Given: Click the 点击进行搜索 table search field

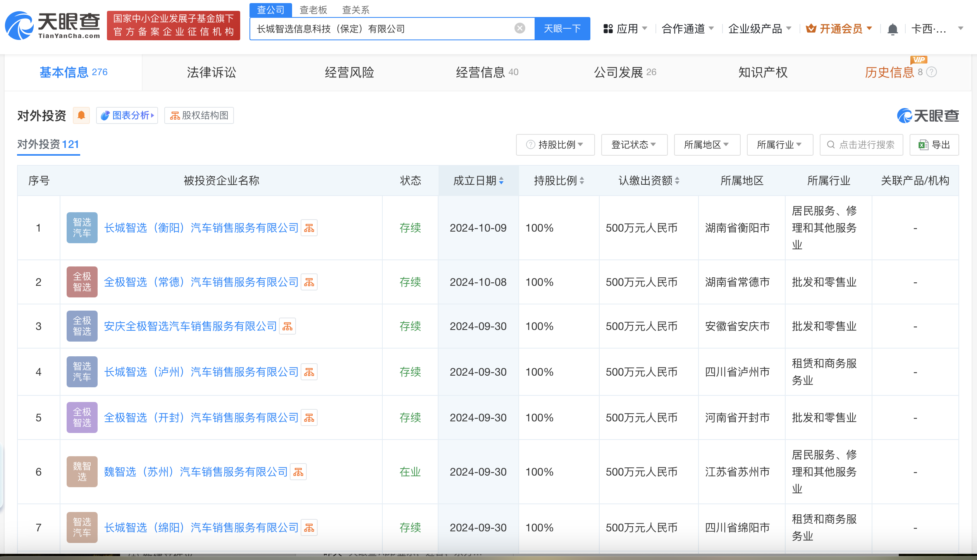Looking at the screenshot, I should coord(861,145).
